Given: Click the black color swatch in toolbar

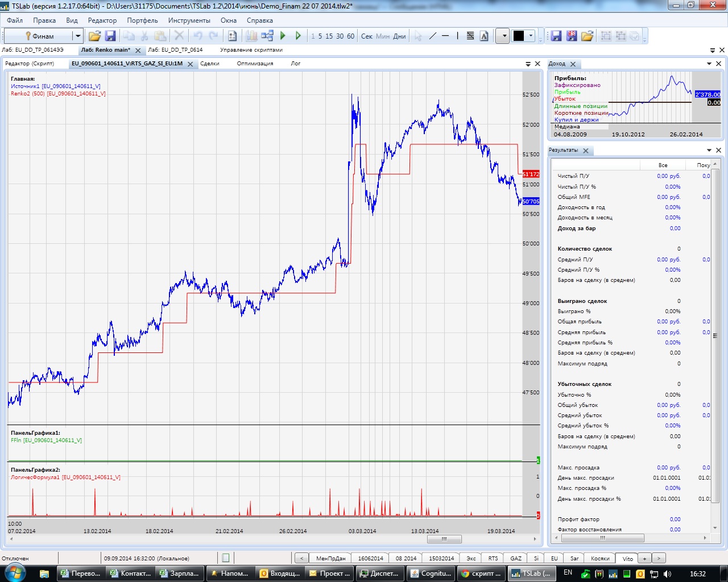Looking at the screenshot, I should click(x=519, y=36).
